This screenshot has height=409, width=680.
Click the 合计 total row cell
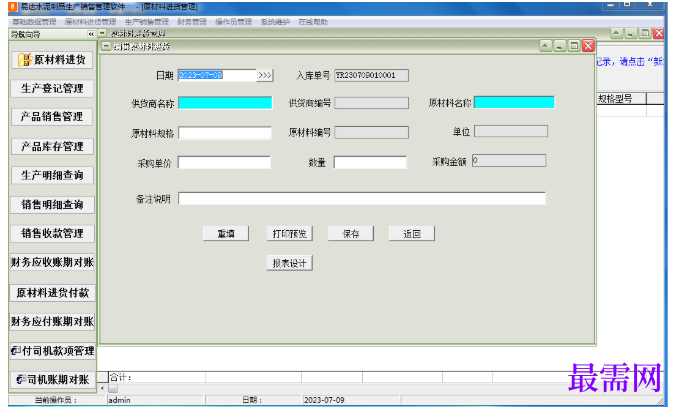point(157,377)
